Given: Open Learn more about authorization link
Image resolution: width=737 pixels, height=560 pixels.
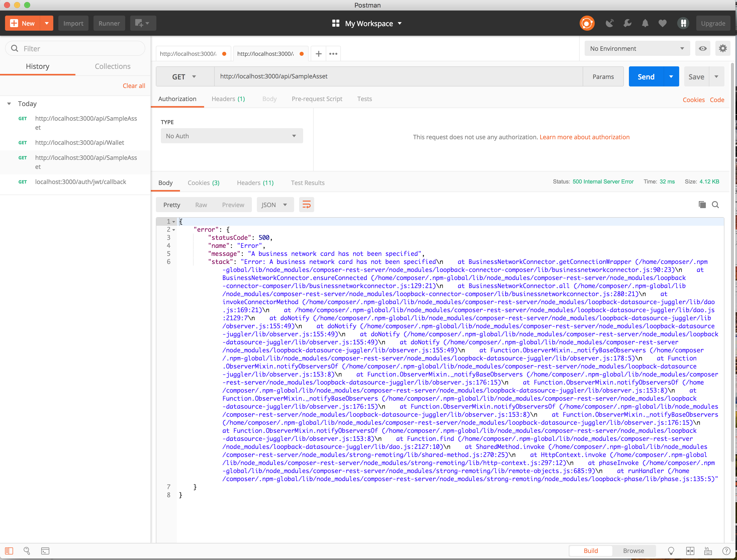Looking at the screenshot, I should [x=584, y=137].
